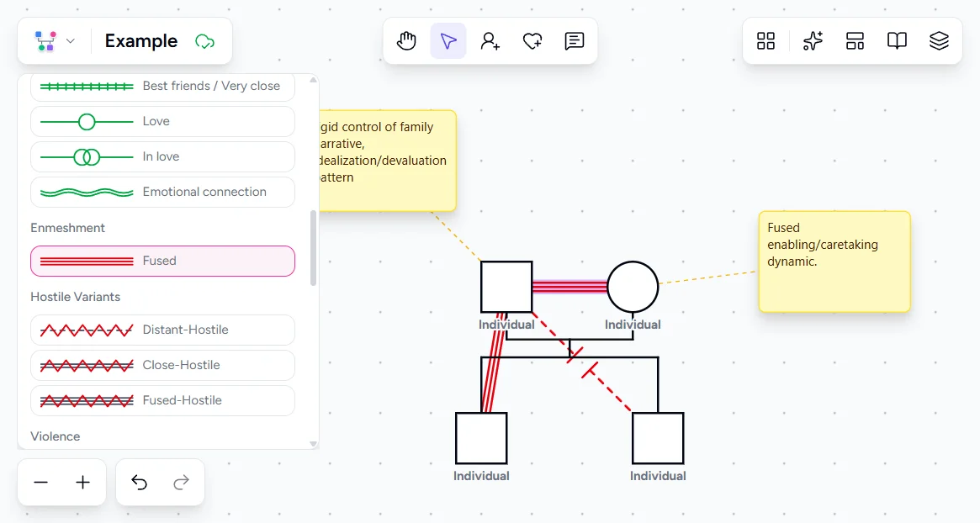Click the add relationship heart tool

[x=532, y=41]
